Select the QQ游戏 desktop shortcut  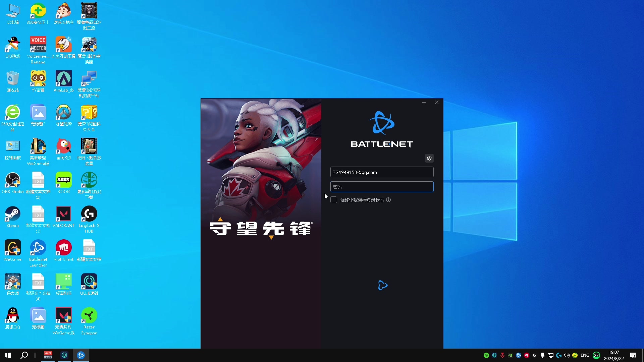pyautogui.click(x=13, y=48)
